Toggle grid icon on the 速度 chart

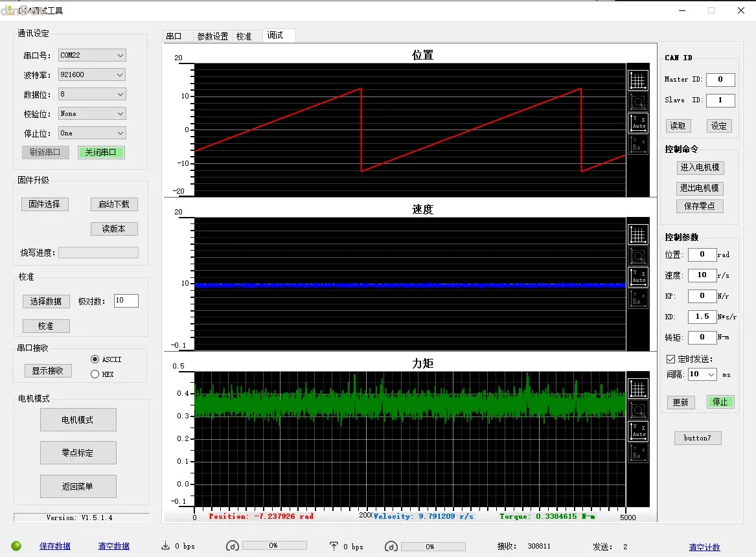[637, 234]
